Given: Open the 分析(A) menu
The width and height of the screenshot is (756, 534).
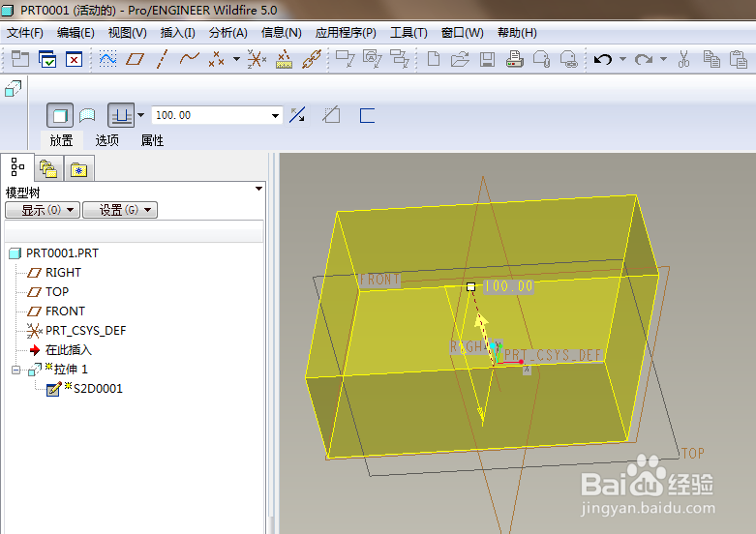Looking at the screenshot, I should (x=228, y=33).
